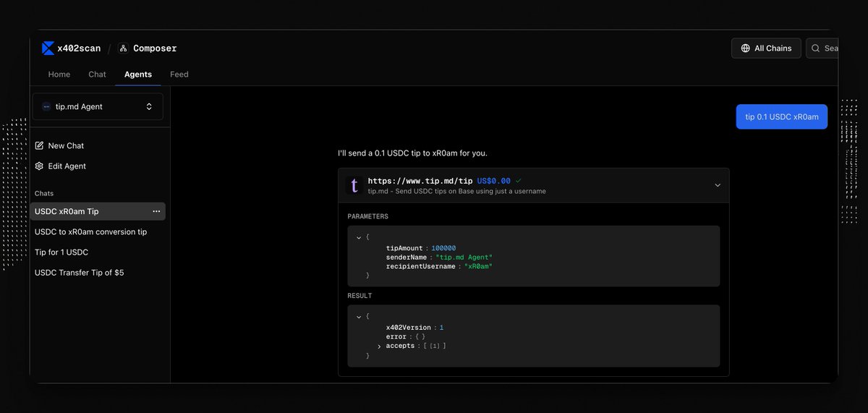Switch to the Chat tab
Screen dimensions: 868x413
(x=97, y=74)
